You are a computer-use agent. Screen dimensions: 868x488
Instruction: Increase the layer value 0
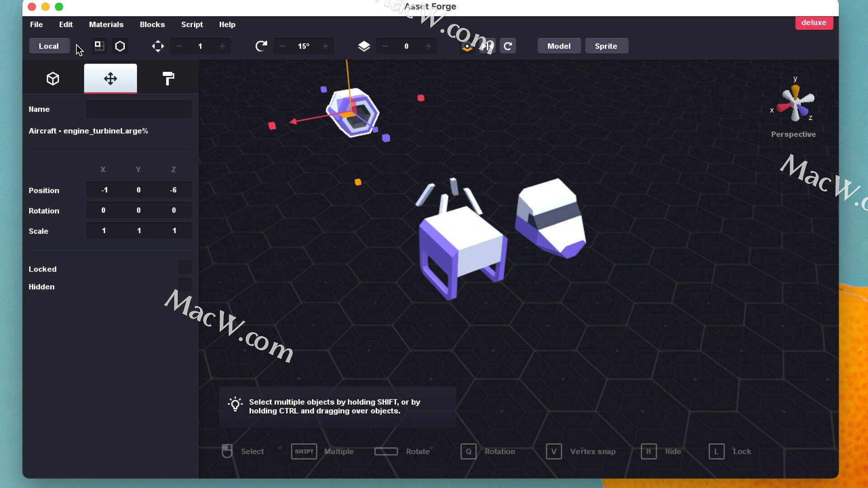coord(428,46)
